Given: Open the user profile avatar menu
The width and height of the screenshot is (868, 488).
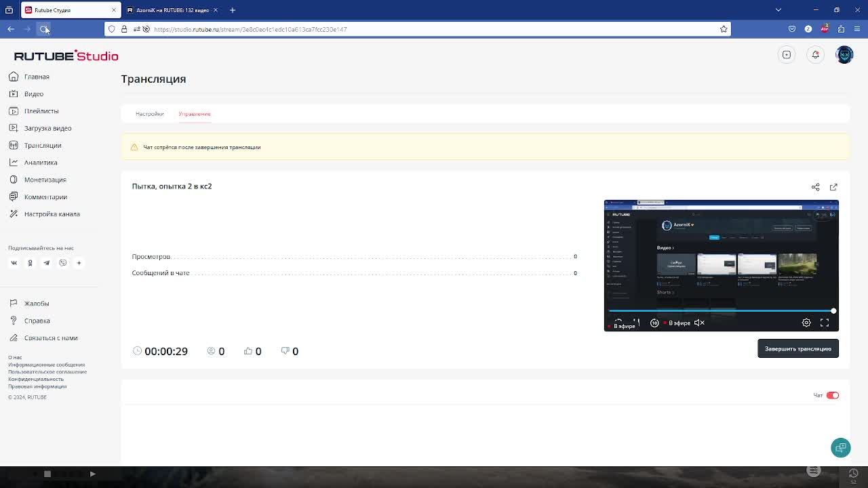Looking at the screenshot, I should pos(844,55).
